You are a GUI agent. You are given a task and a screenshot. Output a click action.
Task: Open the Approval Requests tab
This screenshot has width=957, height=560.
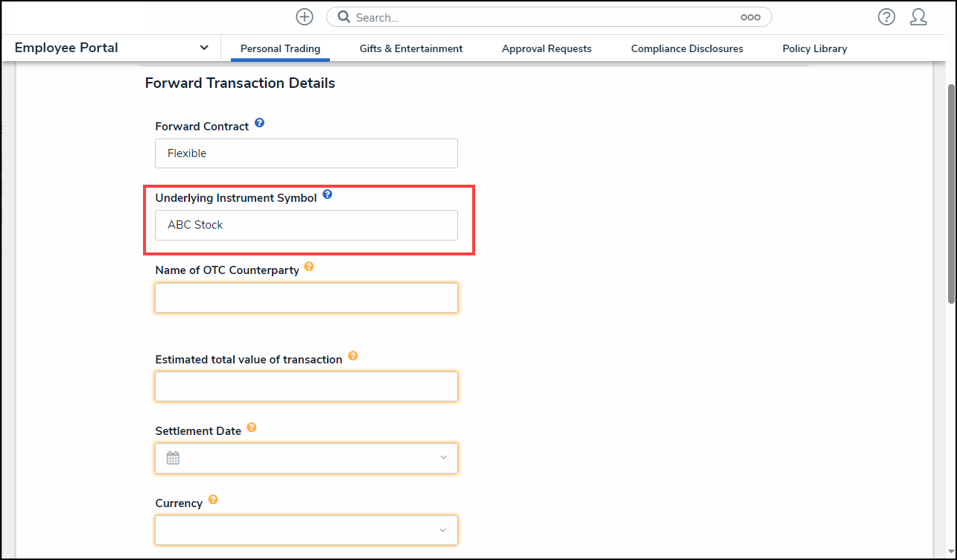tap(547, 48)
